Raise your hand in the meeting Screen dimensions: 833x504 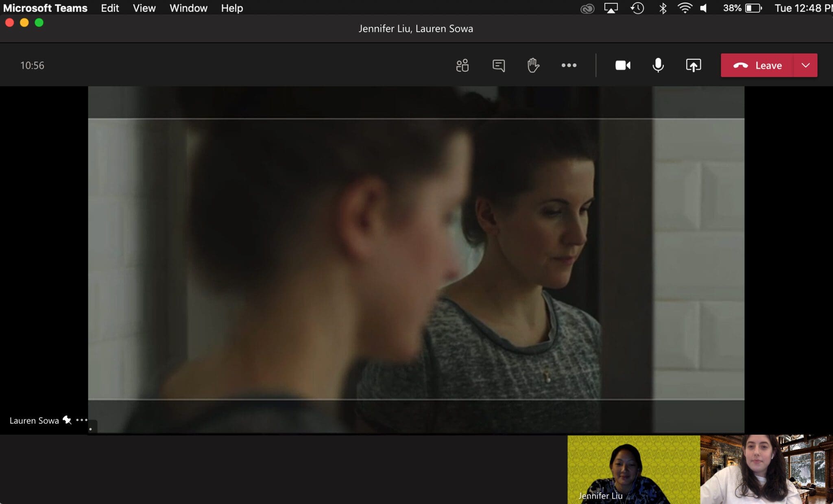(x=533, y=65)
